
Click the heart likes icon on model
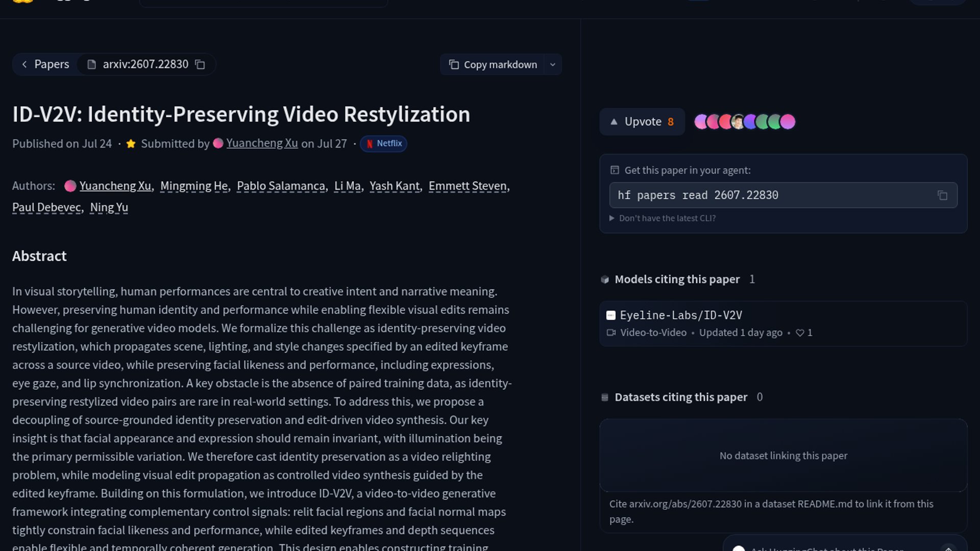click(x=800, y=333)
